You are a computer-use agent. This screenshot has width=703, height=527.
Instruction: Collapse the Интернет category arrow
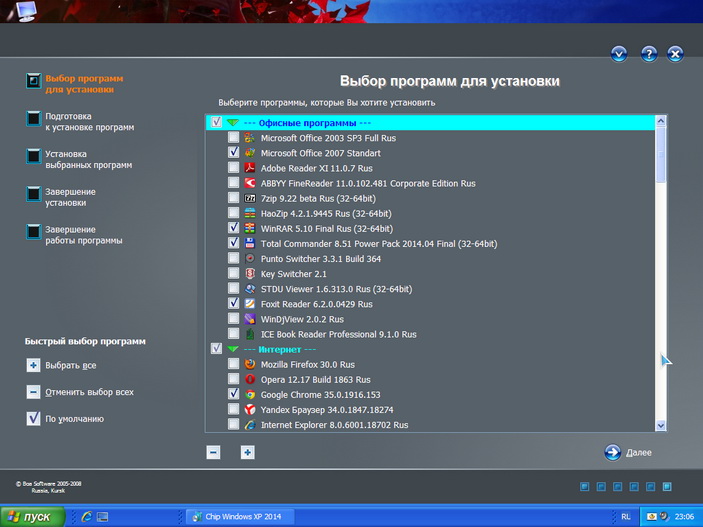click(x=232, y=349)
